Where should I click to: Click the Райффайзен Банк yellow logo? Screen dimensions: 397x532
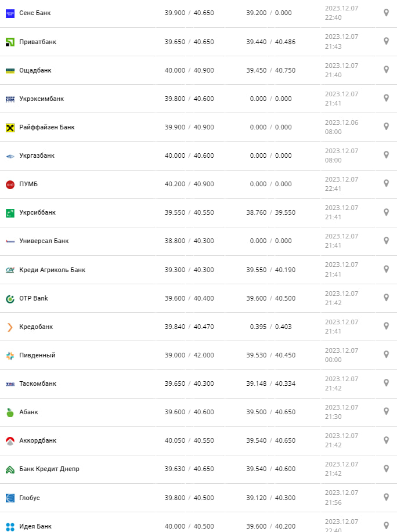[10, 128]
